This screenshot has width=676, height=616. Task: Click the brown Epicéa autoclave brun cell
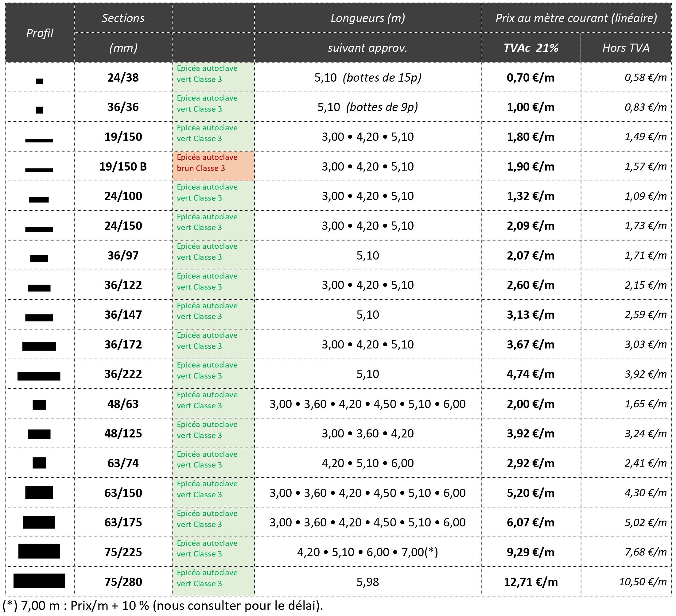tap(213, 166)
